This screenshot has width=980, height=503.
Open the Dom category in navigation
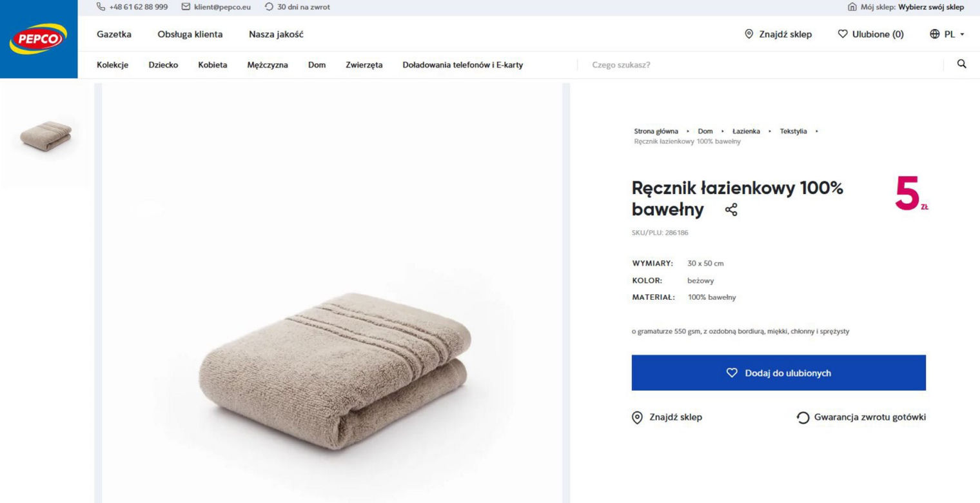[x=317, y=64]
